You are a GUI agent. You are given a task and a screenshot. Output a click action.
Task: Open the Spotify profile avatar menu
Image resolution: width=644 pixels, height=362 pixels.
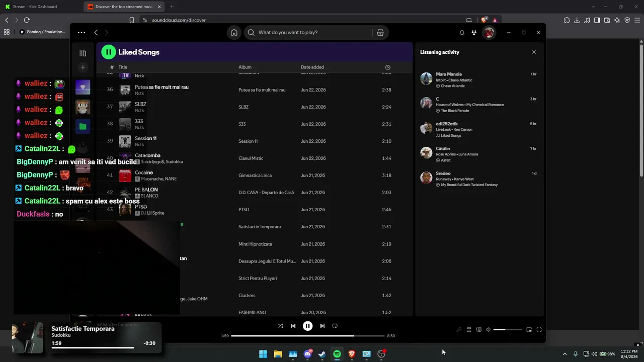pos(489,33)
